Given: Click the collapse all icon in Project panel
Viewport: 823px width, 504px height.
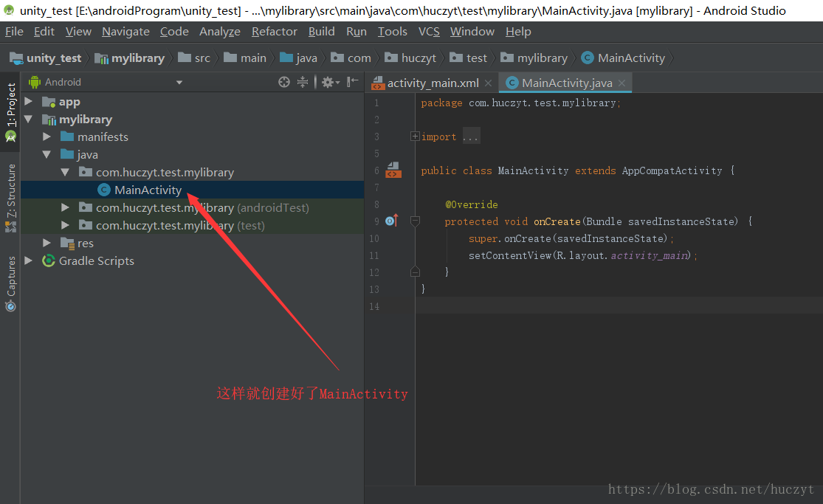Looking at the screenshot, I should pos(303,82).
